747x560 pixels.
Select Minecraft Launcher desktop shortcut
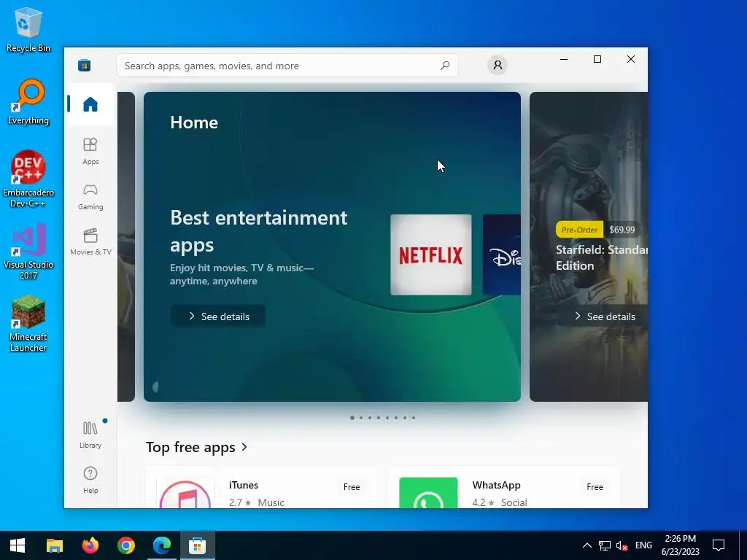click(28, 324)
